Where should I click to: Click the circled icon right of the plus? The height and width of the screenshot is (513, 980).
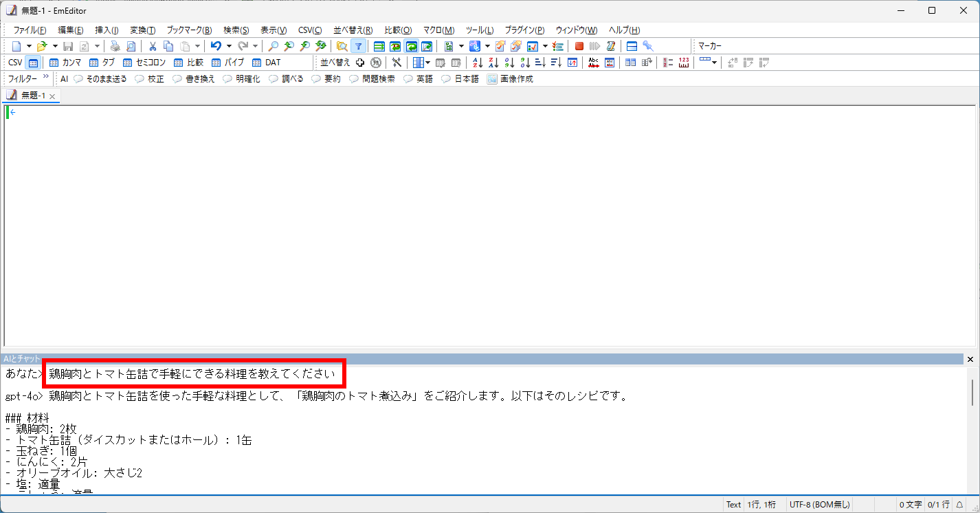(x=375, y=63)
